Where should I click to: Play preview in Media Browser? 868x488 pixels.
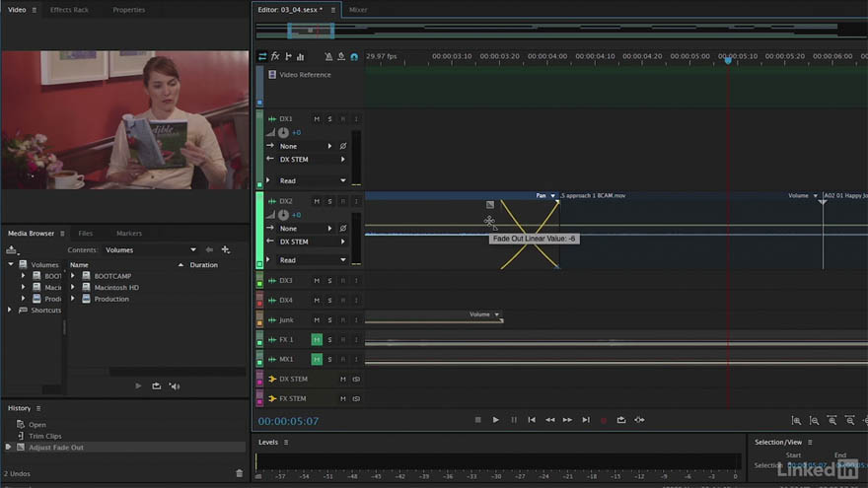[x=138, y=385]
